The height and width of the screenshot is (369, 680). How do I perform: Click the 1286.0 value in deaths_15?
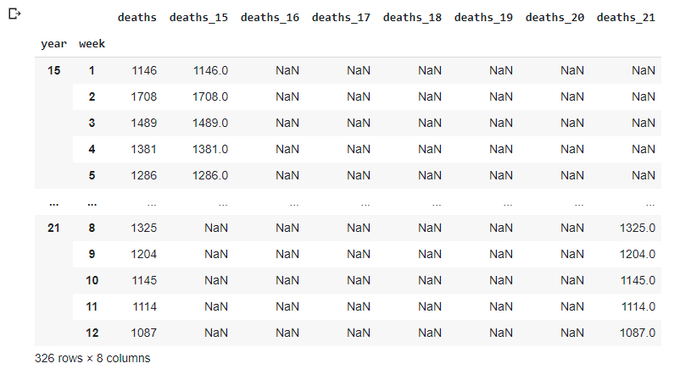click(210, 175)
